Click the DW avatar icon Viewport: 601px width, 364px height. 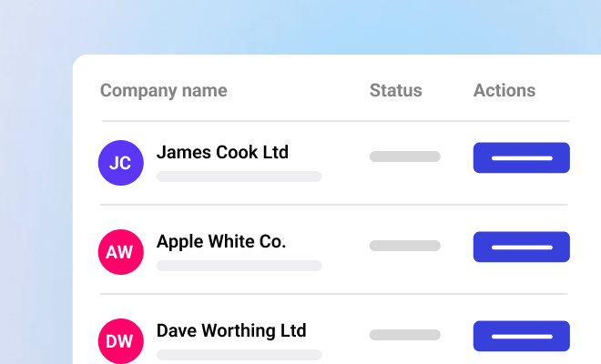[120, 340]
